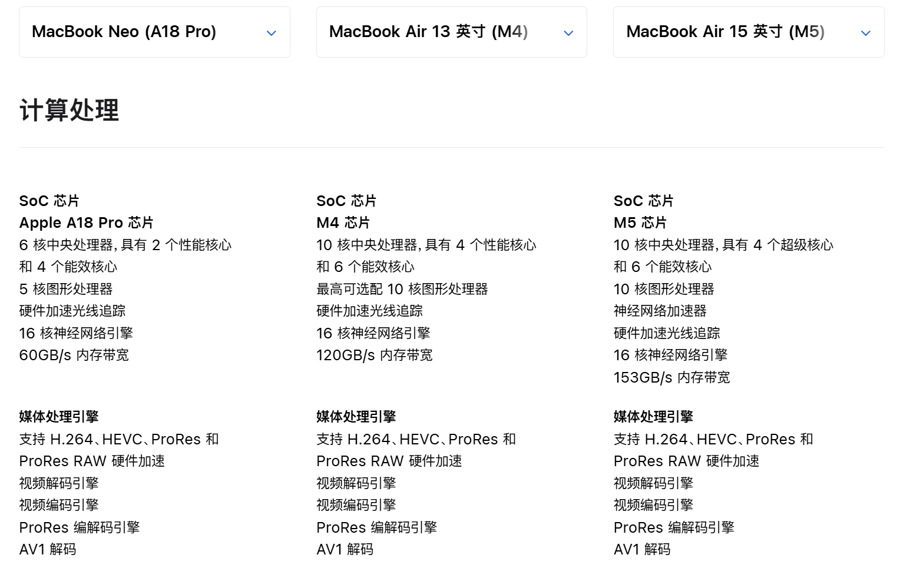Open the MacBook Air 15 英寸 (M5) selector
This screenshot has height=588, width=910.
tap(748, 32)
